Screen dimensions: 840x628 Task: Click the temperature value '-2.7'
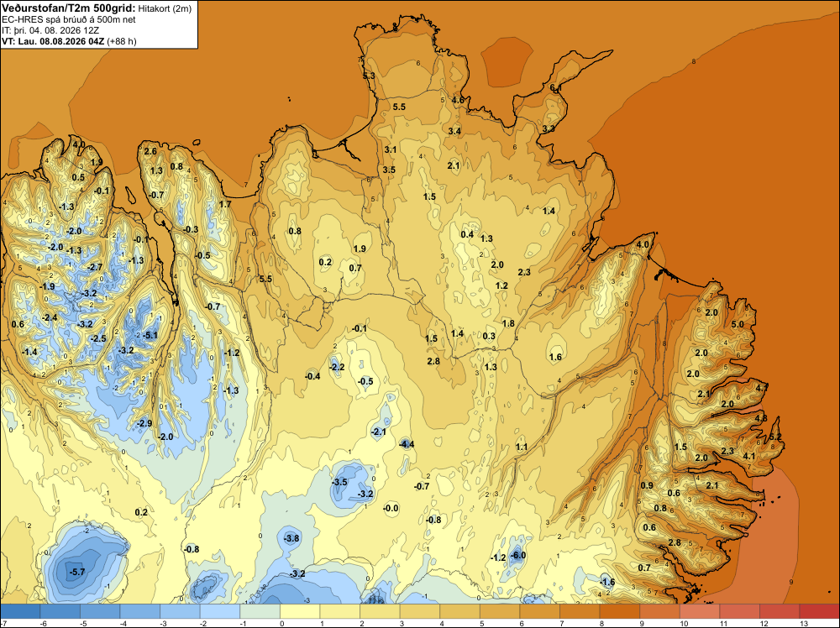click(95, 267)
